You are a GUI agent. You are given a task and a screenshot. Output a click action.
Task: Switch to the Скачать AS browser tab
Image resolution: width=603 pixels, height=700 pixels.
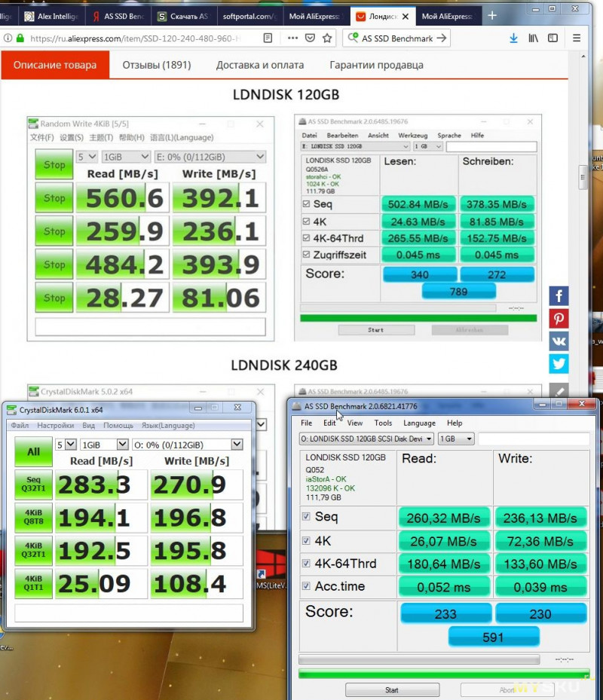pos(184,17)
